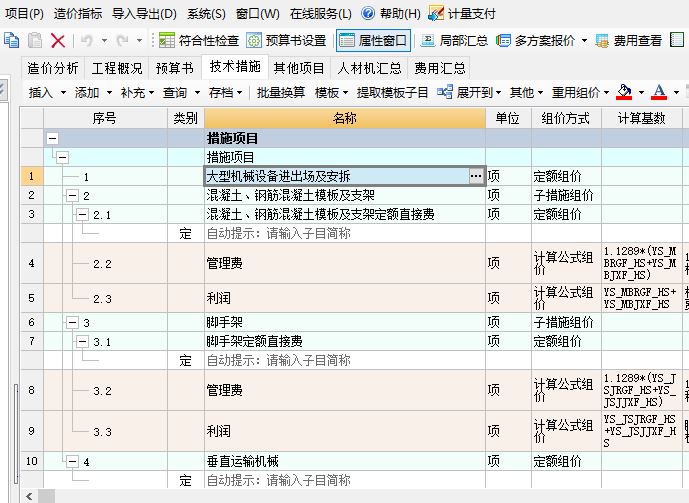Open the 项目(P) menu
689x503 pixels.
(x=24, y=14)
